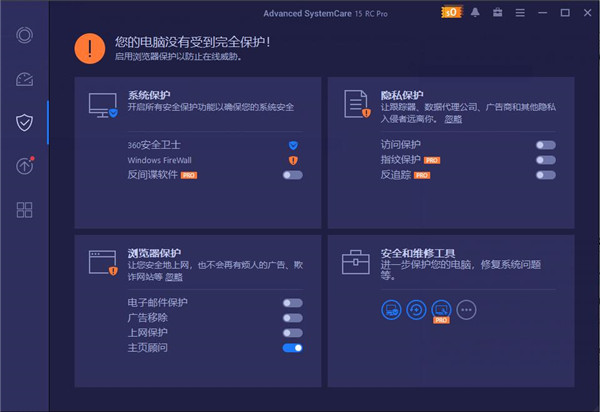Click the Windows FireWall entry
Viewport: 600px width, 412px height.
160,160
